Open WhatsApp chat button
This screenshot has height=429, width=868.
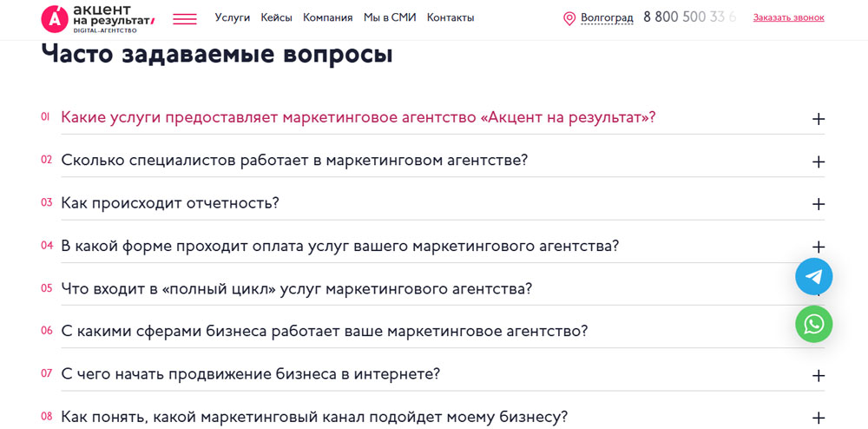click(x=814, y=325)
